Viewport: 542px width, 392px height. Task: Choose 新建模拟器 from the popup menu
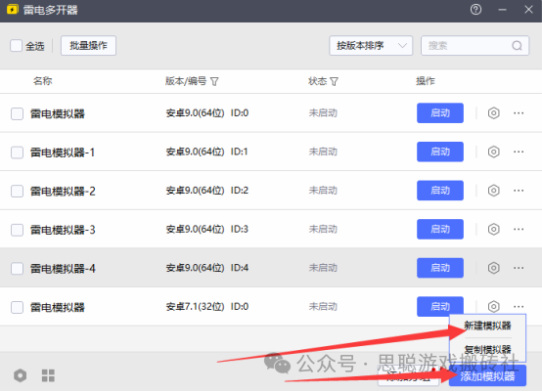(x=487, y=326)
